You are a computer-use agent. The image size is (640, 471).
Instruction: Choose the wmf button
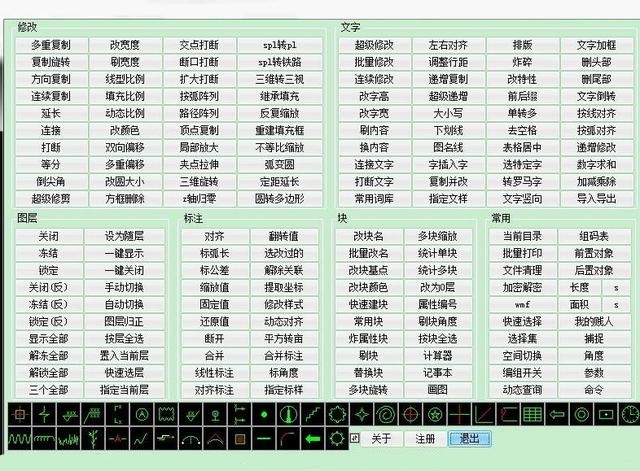522,304
